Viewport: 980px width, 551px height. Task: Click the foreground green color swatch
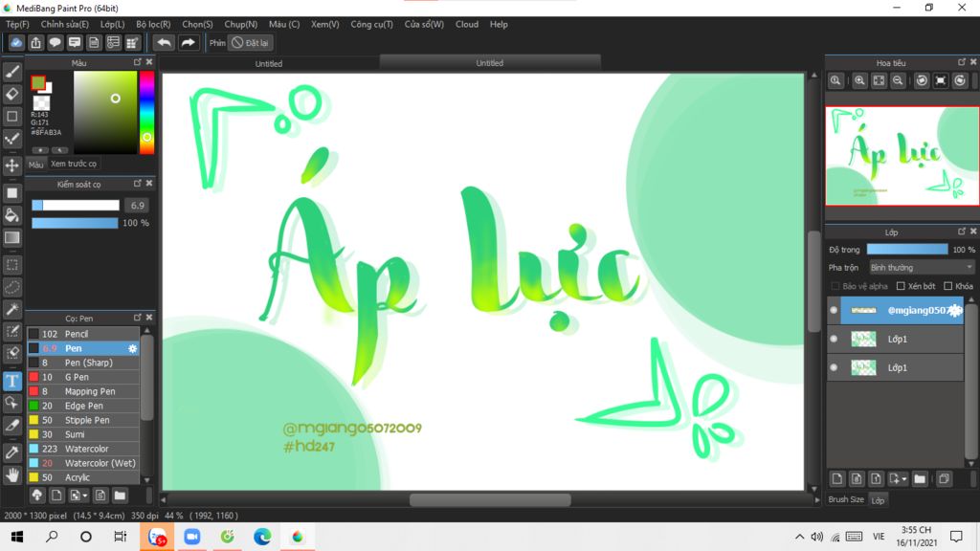(x=38, y=82)
